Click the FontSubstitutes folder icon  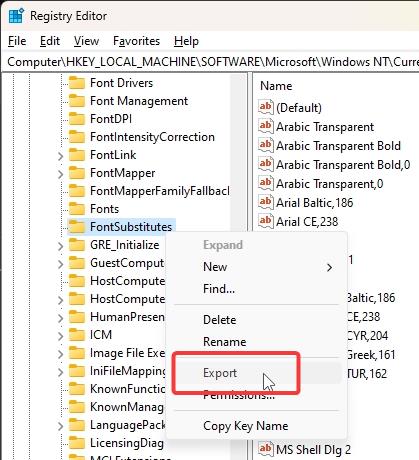[x=77, y=227]
